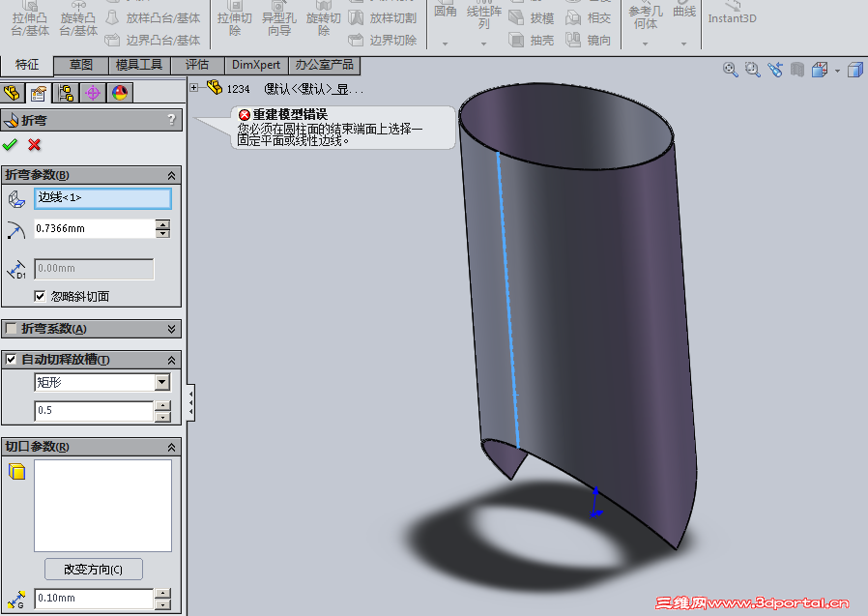Open the 圆角 fillet dropdown arrow
The image size is (868, 616).
[x=445, y=44]
